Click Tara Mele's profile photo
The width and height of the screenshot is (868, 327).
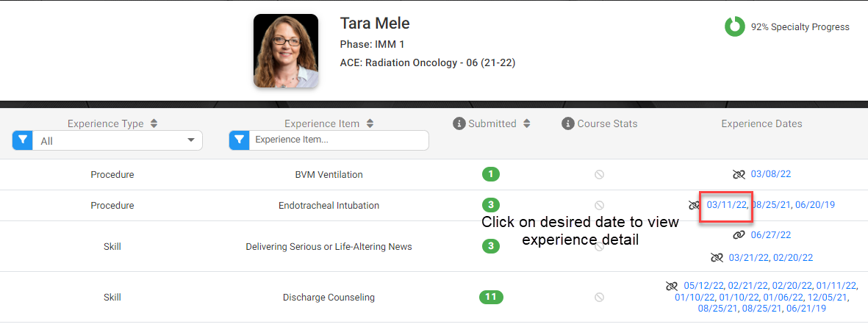point(286,51)
